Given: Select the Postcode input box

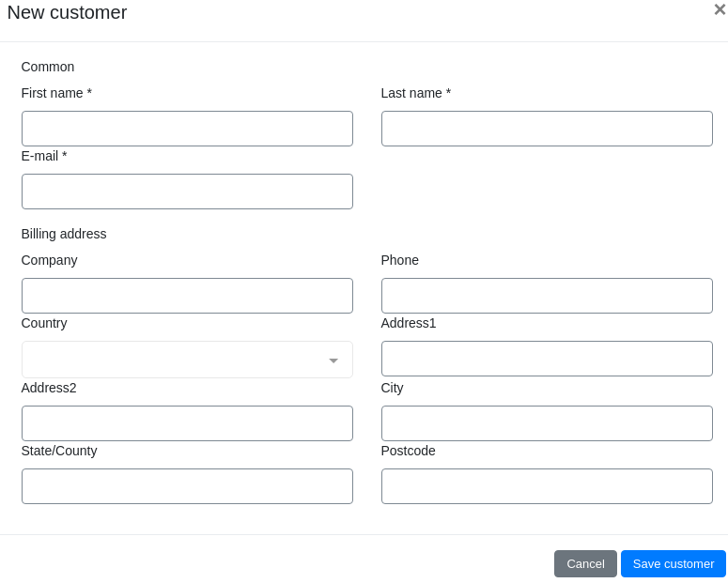Looking at the screenshot, I should (x=547, y=486).
